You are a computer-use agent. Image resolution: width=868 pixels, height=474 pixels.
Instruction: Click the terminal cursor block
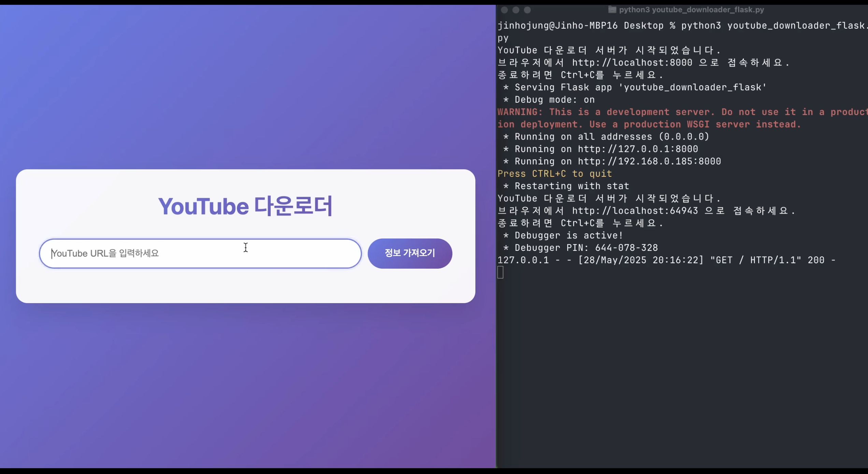(x=501, y=272)
